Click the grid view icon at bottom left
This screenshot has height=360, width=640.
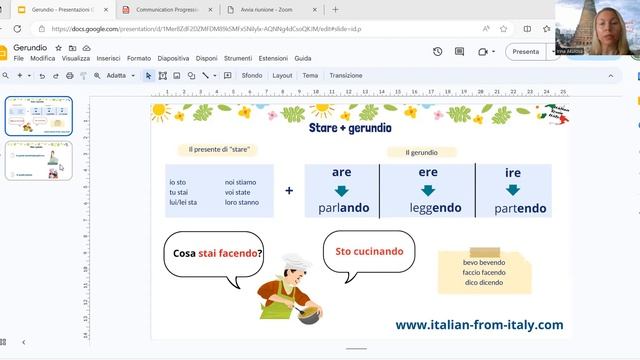click(3, 342)
